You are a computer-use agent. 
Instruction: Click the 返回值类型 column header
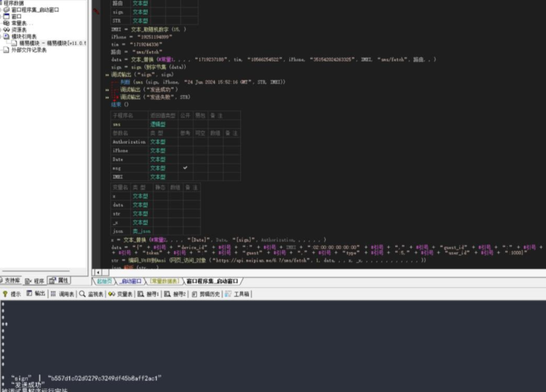(x=163, y=116)
